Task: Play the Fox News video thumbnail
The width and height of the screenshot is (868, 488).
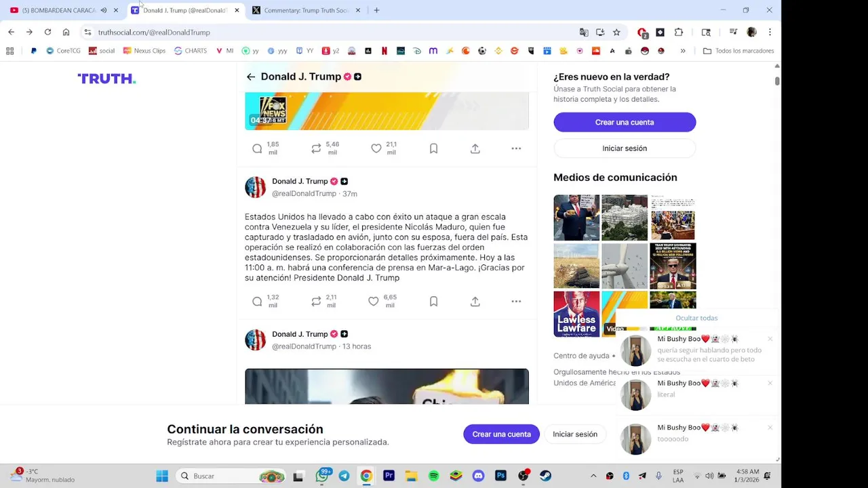Action: tap(387, 111)
